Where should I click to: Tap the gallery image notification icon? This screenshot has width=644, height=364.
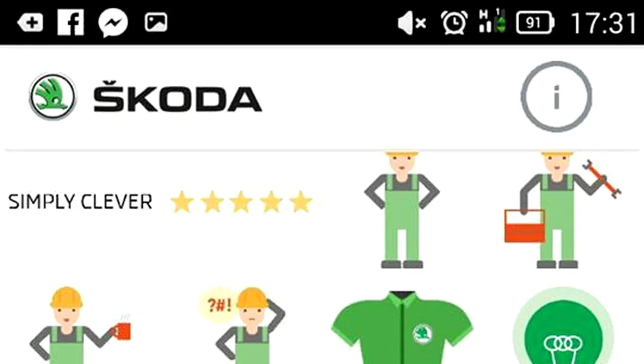pyautogui.click(x=156, y=22)
